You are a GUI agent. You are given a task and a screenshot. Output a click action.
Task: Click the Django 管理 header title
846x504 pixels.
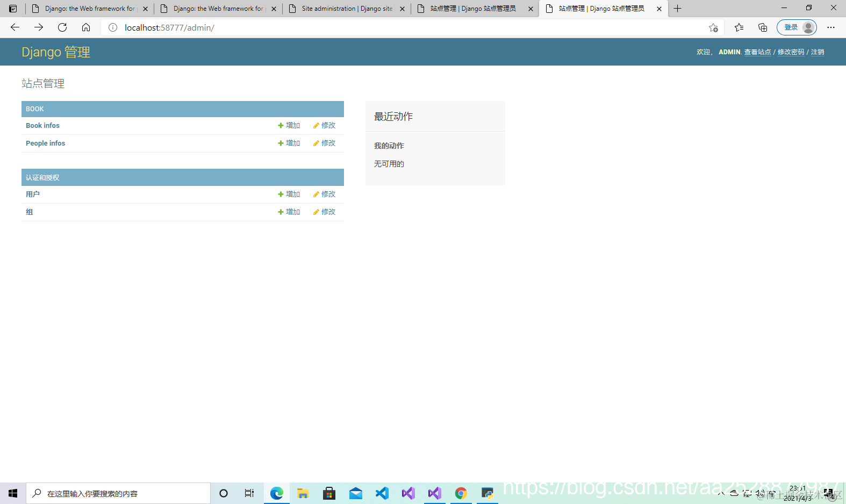[x=56, y=52]
